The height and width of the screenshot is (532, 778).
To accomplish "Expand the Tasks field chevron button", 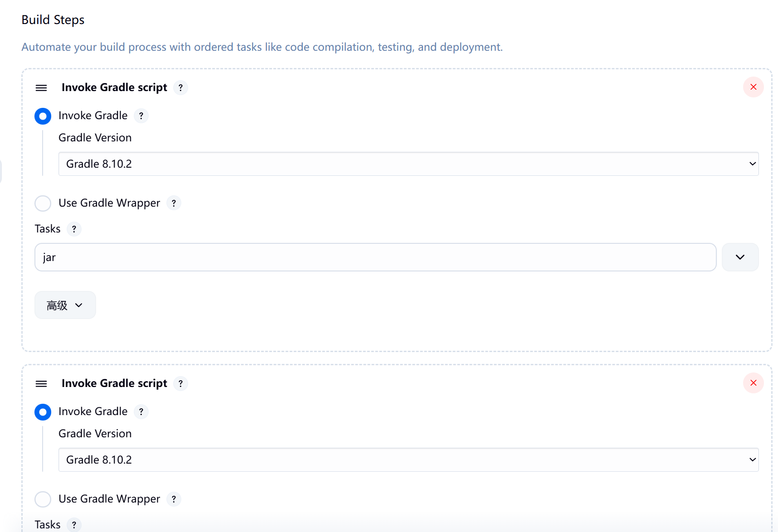I will click(x=740, y=257).
